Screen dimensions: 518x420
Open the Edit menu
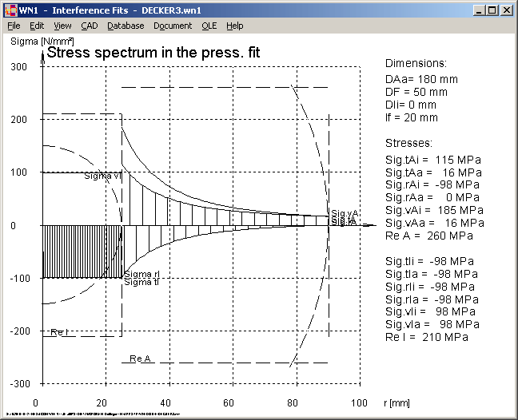(x=37, y=26)
